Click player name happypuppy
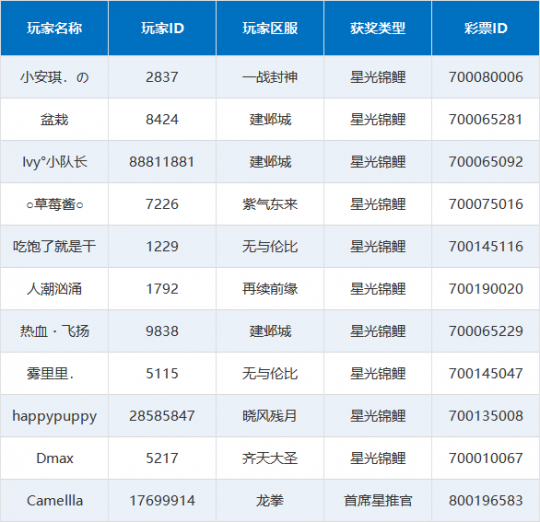Image resolution: width=540 pixels, height=522 pixels. (x=54, y=416)
